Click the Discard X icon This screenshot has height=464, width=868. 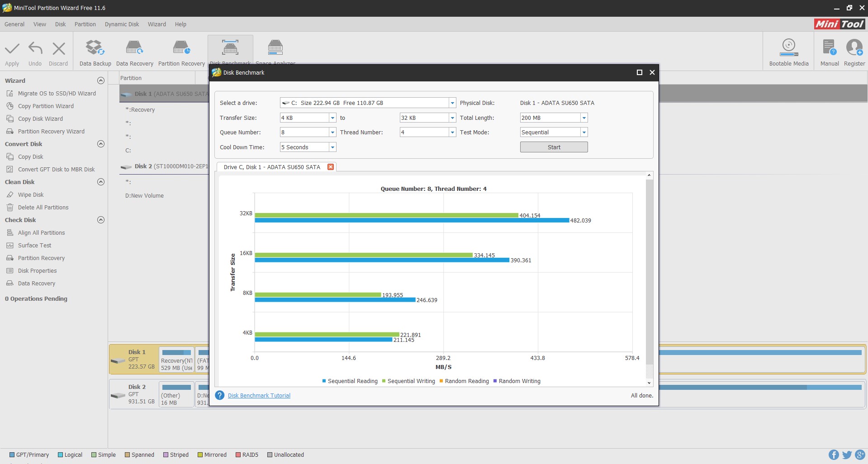click(59, 48)
